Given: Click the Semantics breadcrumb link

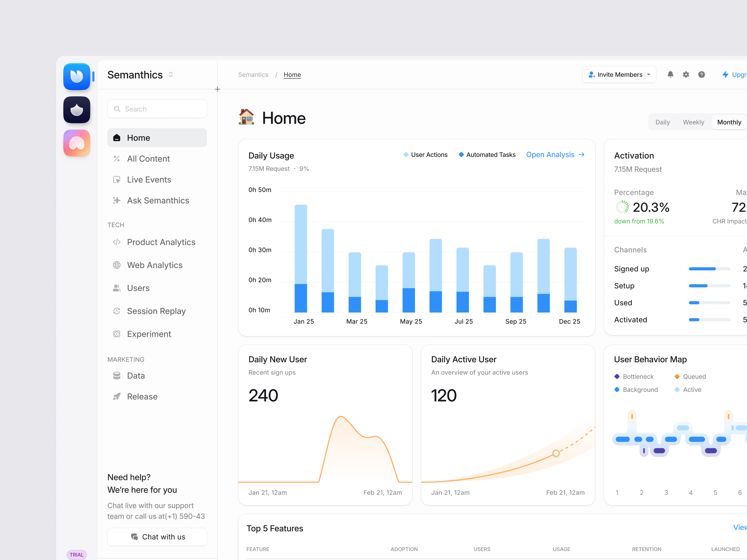Looking at the screenshot, I should (x=253, y=75).
